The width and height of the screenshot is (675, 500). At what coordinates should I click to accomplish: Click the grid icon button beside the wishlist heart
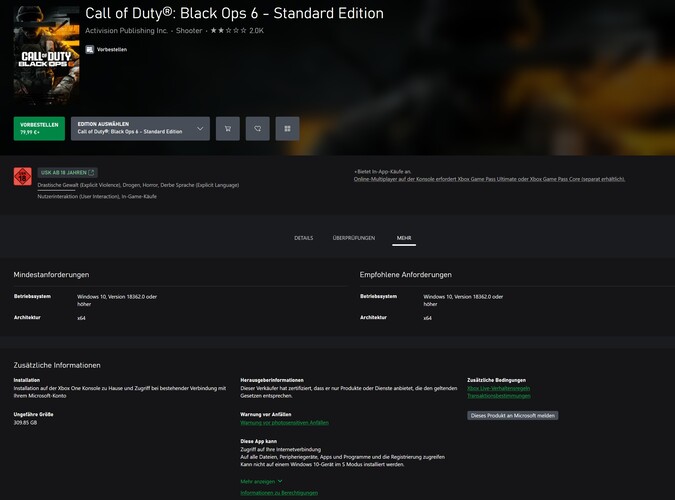click(x=287, y=128)
